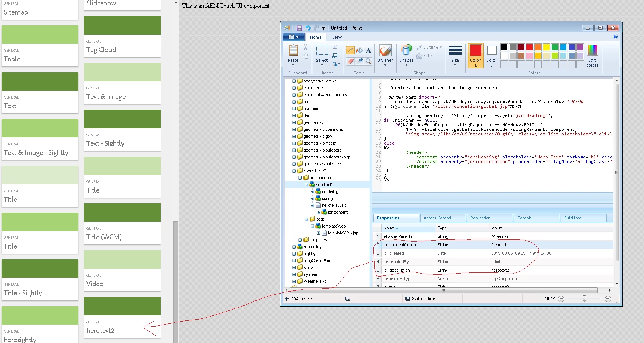This screenshot has height=343, width=644.
Task: Open the Text & Image - Sightly card
Action: [x=40, y=139]
